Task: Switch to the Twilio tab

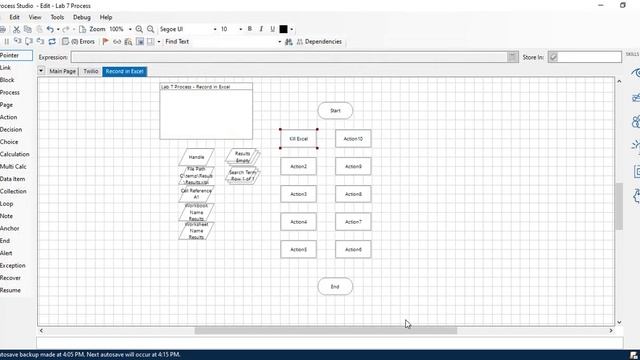Action: (x=91, y=71)
